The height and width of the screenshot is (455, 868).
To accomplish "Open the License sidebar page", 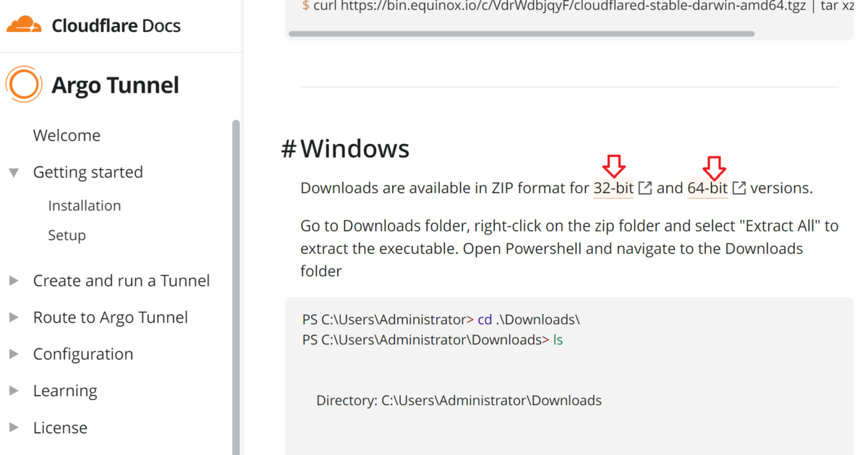I will click(60, 428).
